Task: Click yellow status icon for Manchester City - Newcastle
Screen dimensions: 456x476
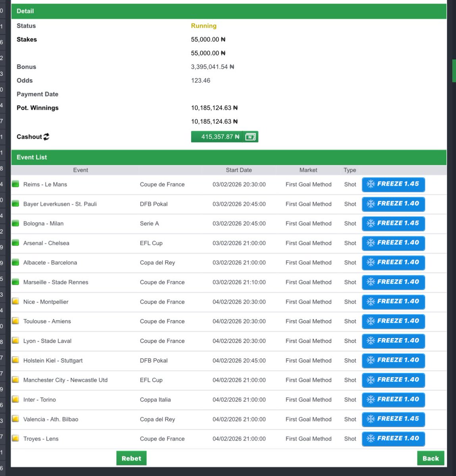Action: 15,380
